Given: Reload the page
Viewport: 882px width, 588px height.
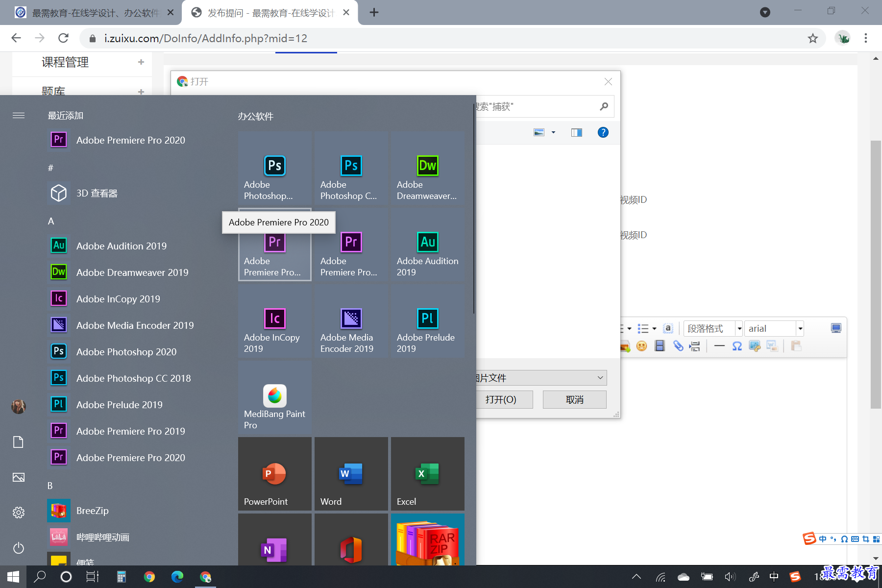Looking at the screenshot, I should (x=63, y=38).
